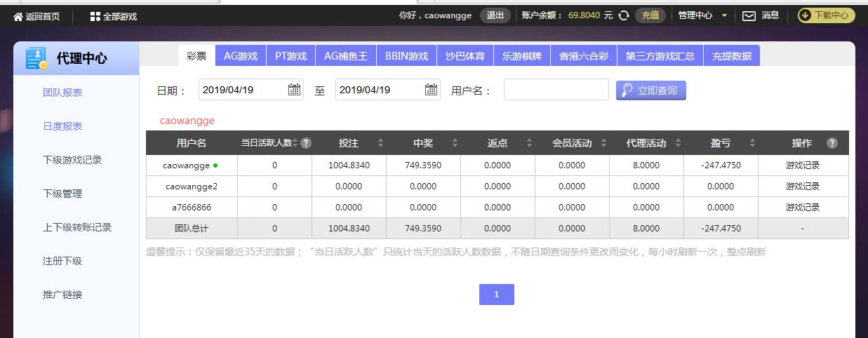
Task: Click the 代理中心 header icon
Action: coord(36,58)
